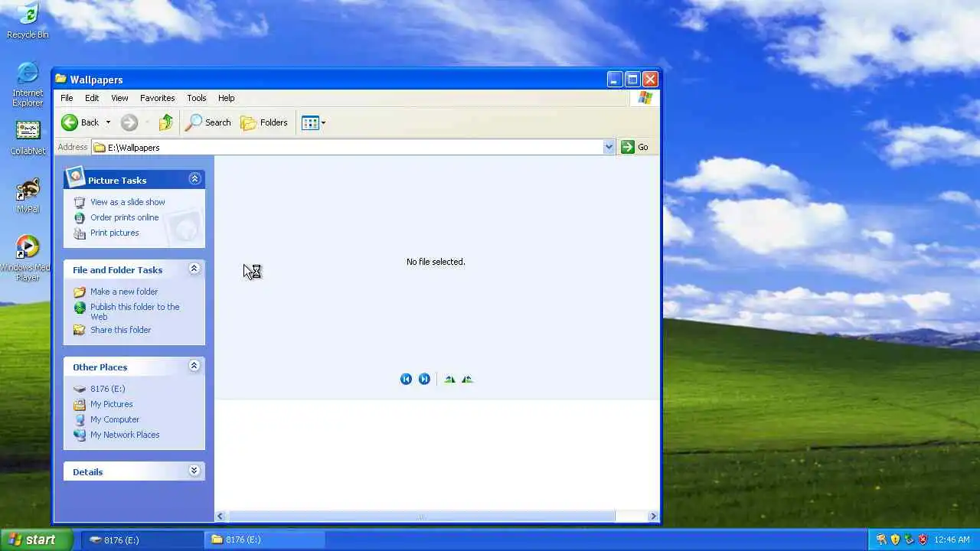
Task: Click the Publish to Web globe icon
Action: 80,308
